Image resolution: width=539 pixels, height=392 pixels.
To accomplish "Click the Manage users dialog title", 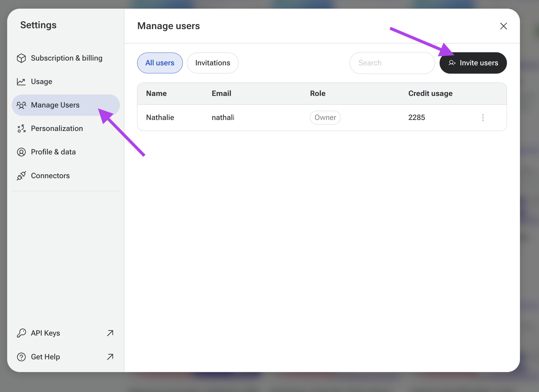I will pos(169,26).
